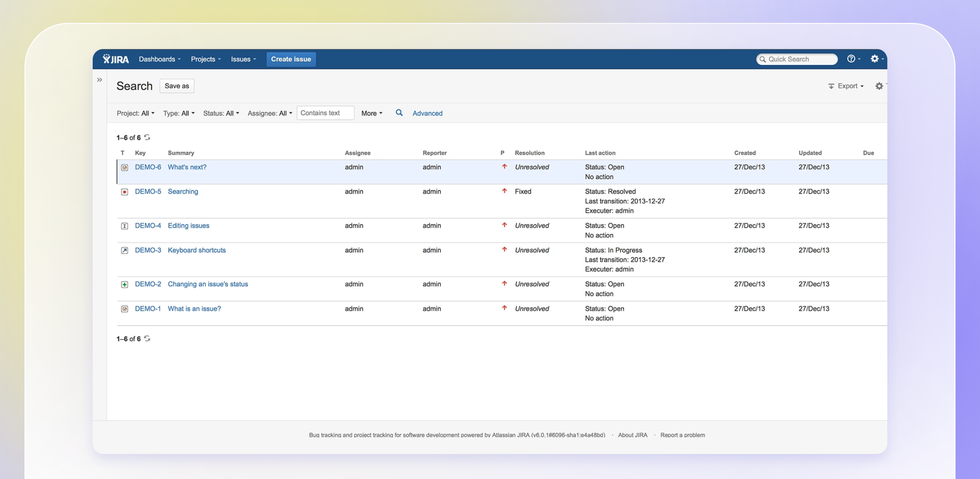The height and width of the screenshot is (479, 980).
Task: Open the help question mark menu
Action: point(853,59)
